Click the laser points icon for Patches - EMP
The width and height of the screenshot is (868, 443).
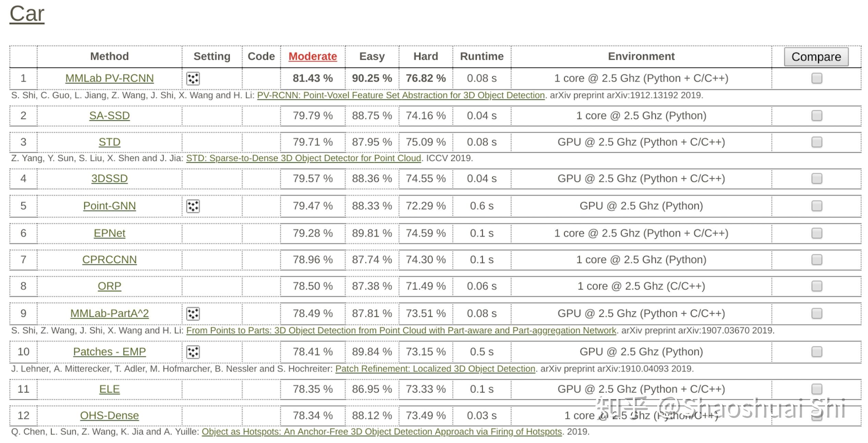point(193,352)
